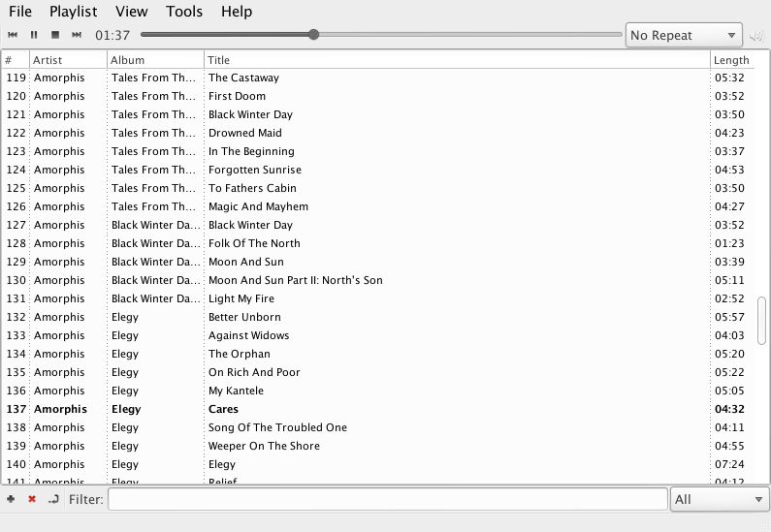Image resolution: width=771 pixels, height=532 pixels.
Task: Skip to the next track
Action: pos(77,35)
